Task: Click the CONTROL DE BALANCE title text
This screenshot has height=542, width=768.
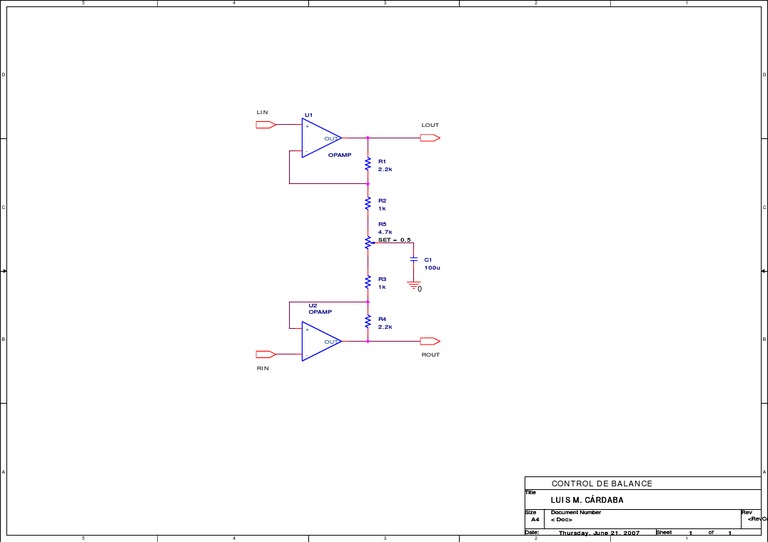Action: pyautogui.click(x=602, y=484)
